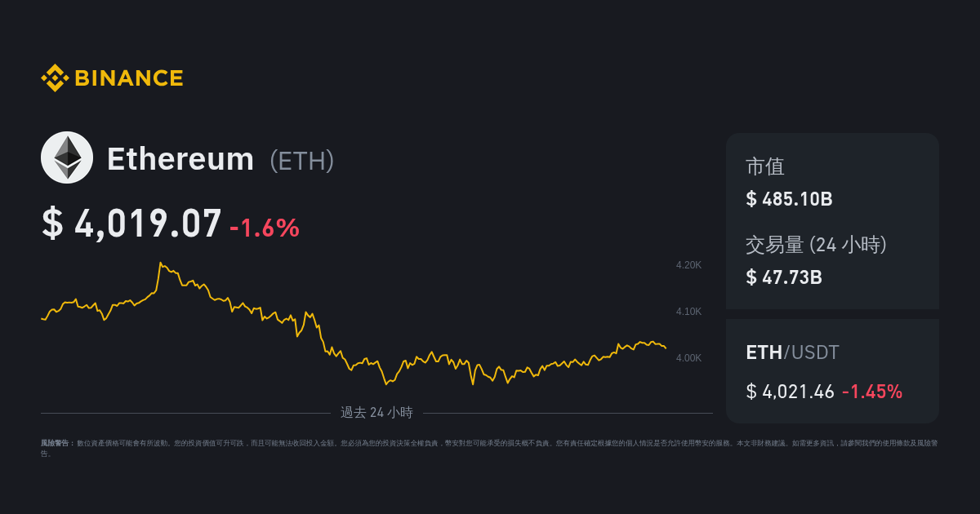Click the BINANCE wordmark text
This screenshot has width=980, height=514.
click(x=129, y=78)
